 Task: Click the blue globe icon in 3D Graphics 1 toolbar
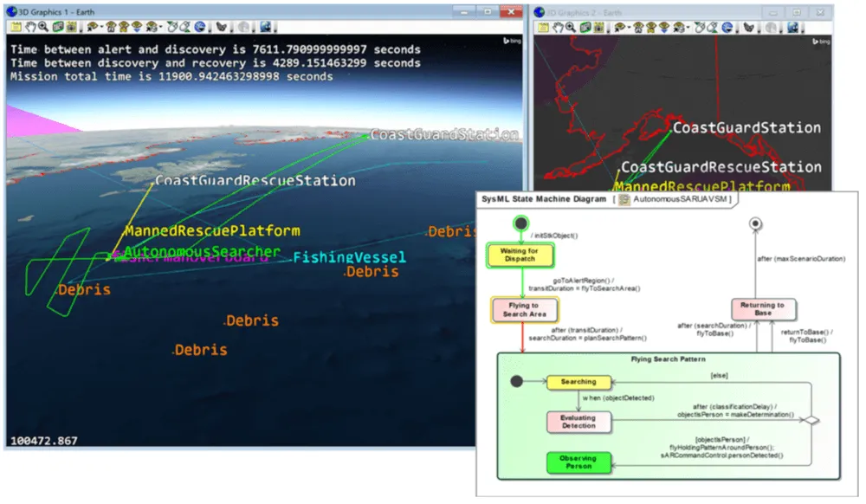click(x=200, y=28)
